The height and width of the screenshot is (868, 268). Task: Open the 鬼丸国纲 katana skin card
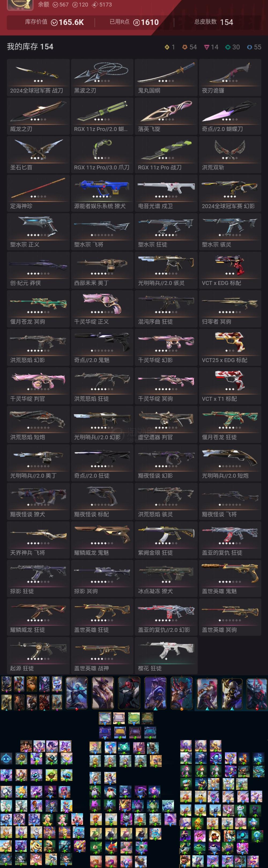(166, 77)
